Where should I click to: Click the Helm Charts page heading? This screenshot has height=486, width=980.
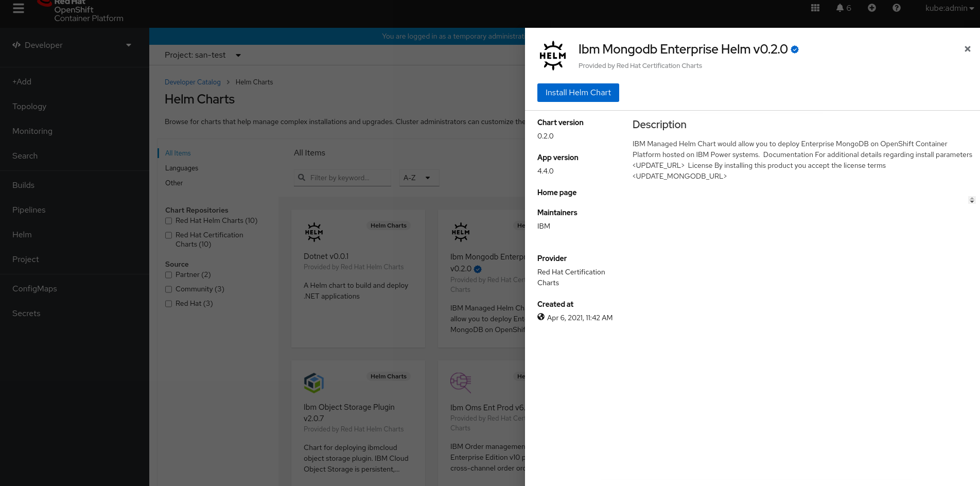200,99
